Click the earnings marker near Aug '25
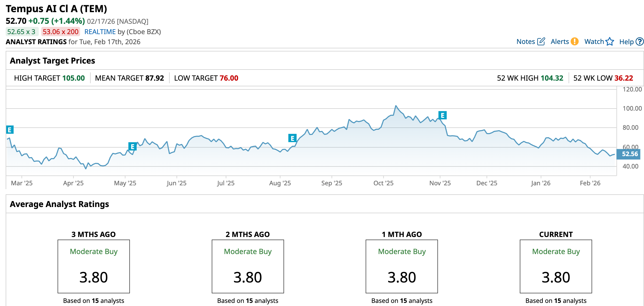644x306 pixels. pos(292,138)
